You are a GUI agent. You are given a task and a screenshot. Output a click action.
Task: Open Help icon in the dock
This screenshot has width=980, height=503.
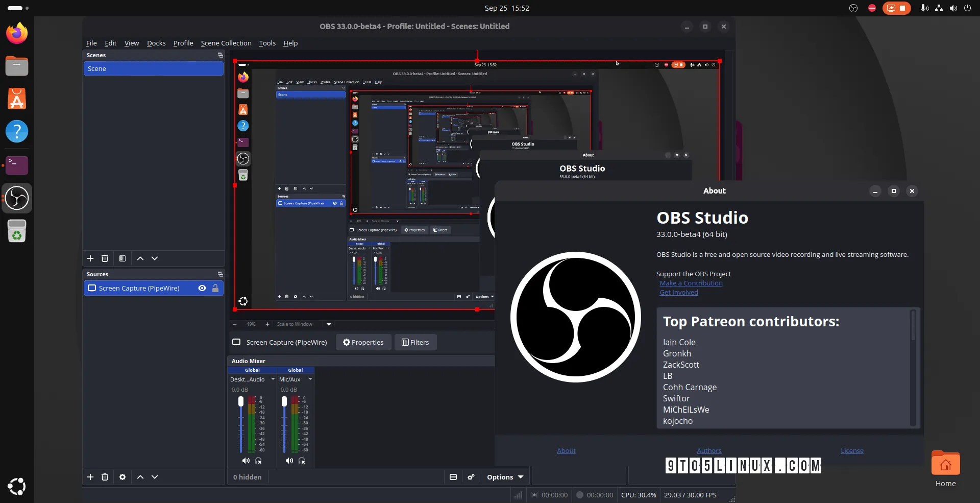(x=17, y=131)
